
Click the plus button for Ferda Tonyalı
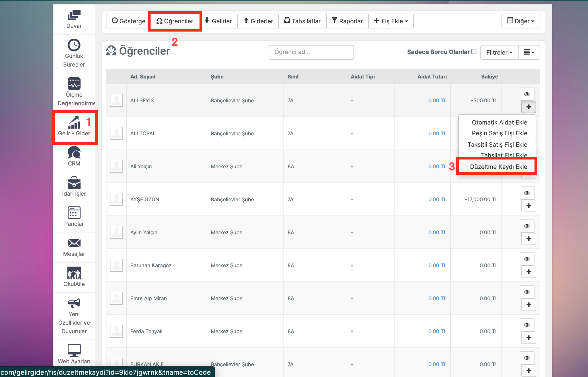coord(529,338)
